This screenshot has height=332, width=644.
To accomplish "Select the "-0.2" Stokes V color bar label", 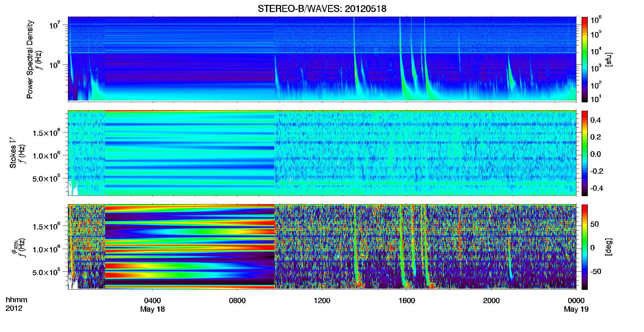I will click(x=597, y=171).
